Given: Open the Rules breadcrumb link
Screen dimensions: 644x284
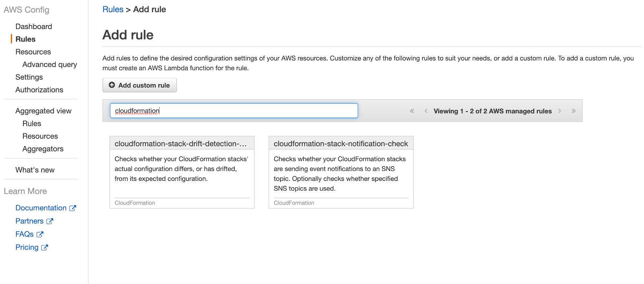Looking at the screenshot, I should coord(113,9).
